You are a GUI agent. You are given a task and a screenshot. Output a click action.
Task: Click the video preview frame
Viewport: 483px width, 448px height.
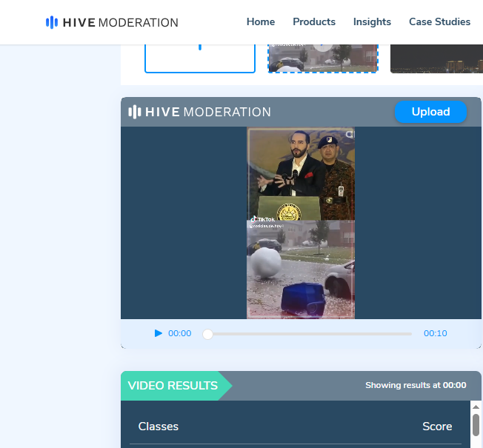coord(301,223)
